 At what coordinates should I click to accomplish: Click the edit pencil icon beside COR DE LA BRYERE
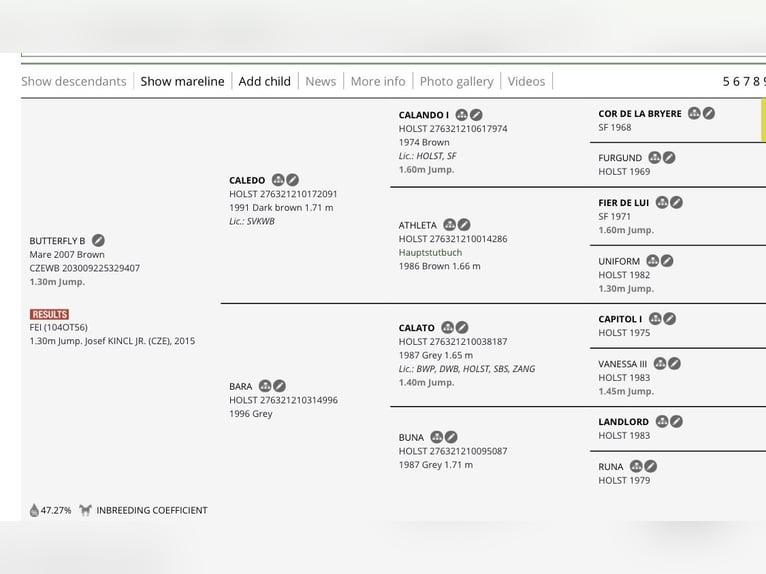click(x=709, y=113)
